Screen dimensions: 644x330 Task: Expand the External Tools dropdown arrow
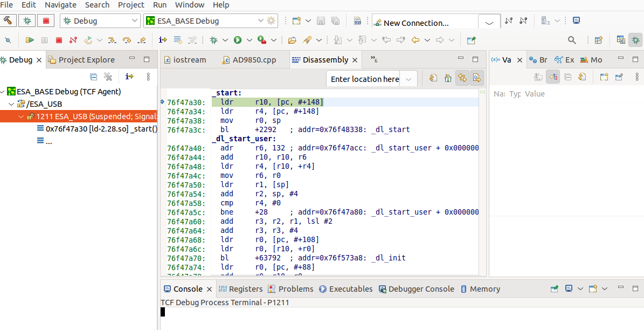point(274,40)
